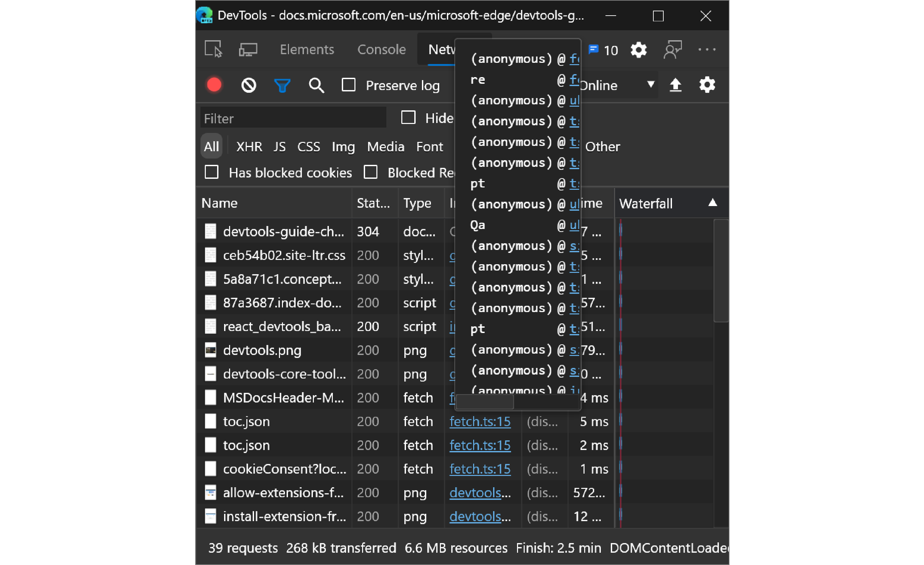The image size is (924, 565).
Task: Enable the Blocked Requests checkbox
Action: [x=370, y=172]
